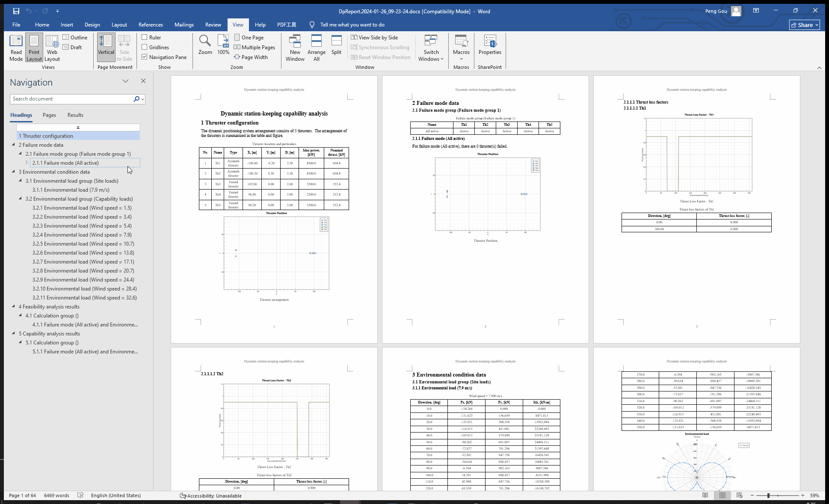Screen dimensions: 829x504
Task: Open the Outline view
Action: pyautogui.click(x=75, y=38)
